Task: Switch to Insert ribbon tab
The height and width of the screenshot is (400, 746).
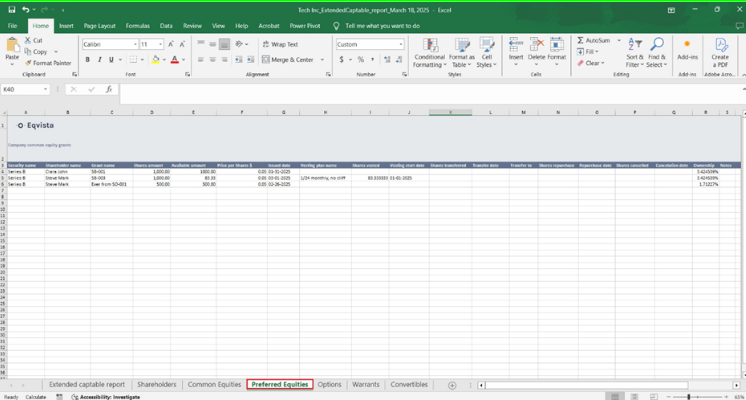Action: (66, 26)
